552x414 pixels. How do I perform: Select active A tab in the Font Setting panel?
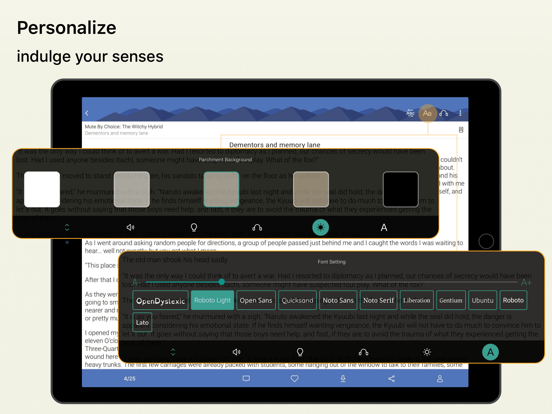[490, 352]
